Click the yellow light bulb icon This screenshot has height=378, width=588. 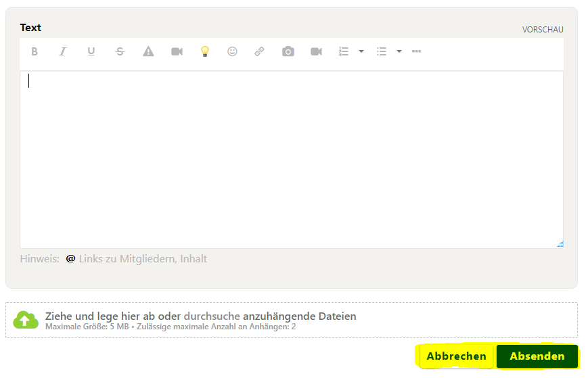tap(204, 51)
